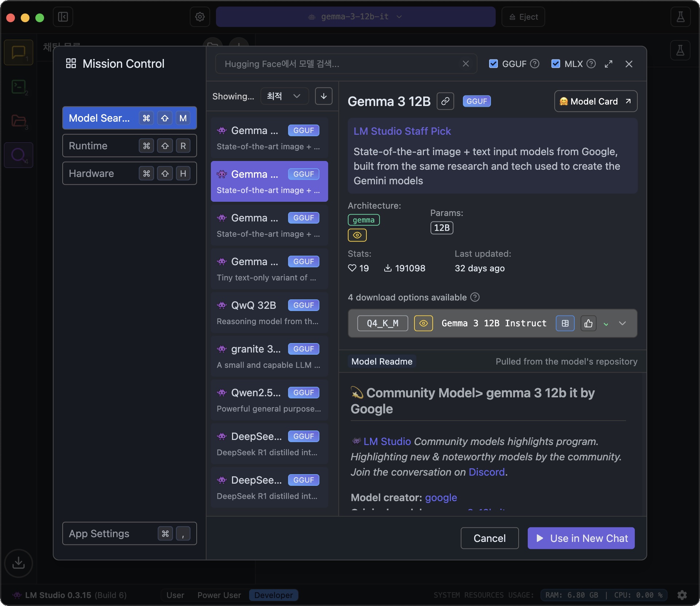Select the Model Readme tab

tap(382, 361)
